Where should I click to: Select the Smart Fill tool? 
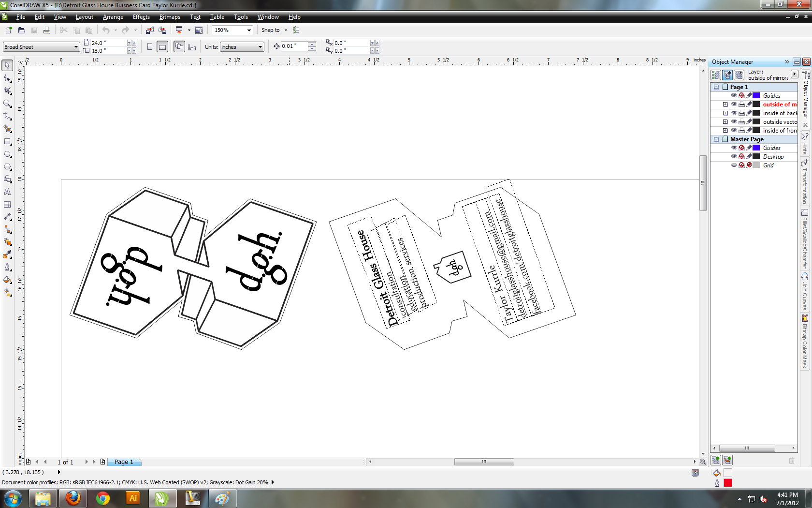tap(7, 129)
